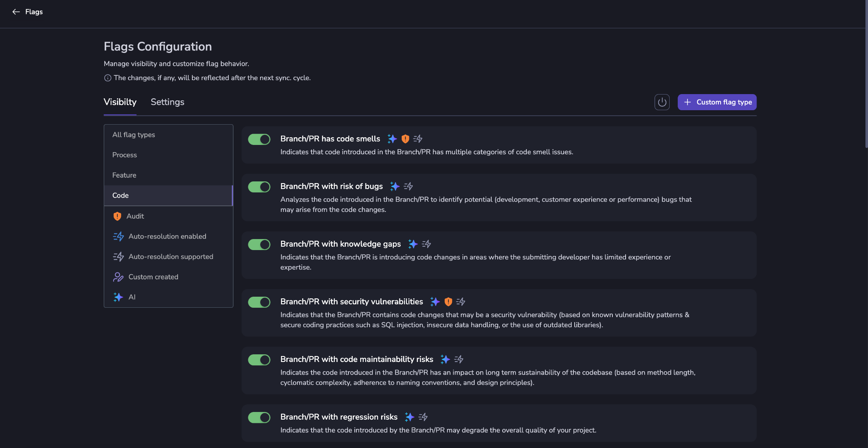Viewport: 868px width, 448px height.
Task: Filter flags by Auto-resolution enabled
Action: point(167,237)
